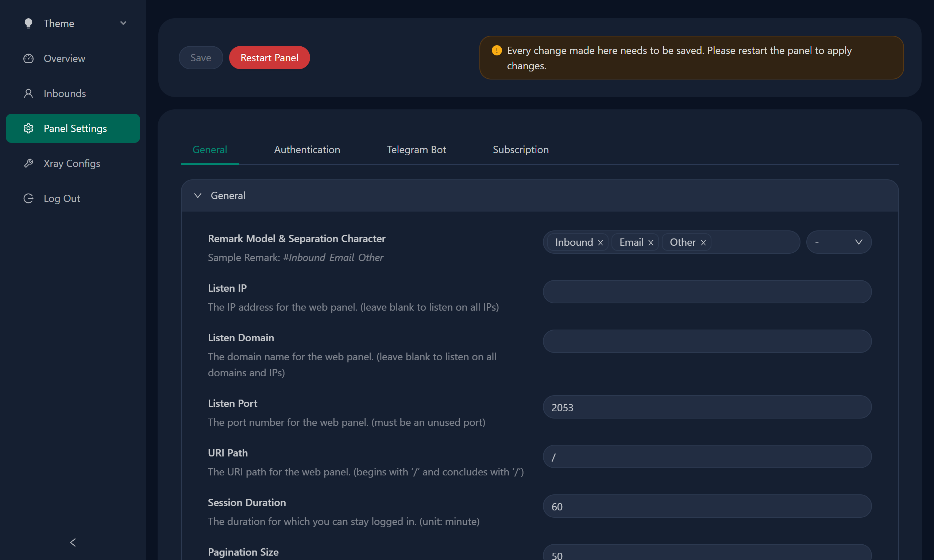934x560 pixels.
Task: Remove the Email remark tag
Action: 651,243
